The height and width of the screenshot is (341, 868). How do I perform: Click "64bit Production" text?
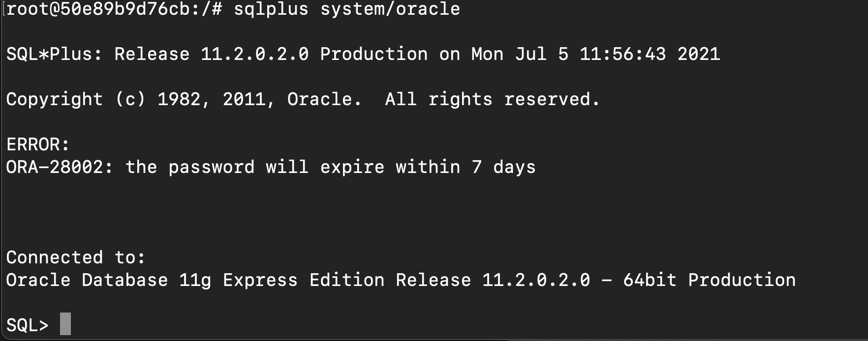[x=709, y=280]
